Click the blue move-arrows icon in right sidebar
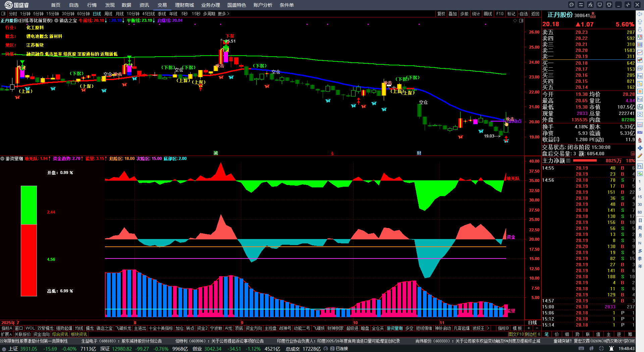Image resolution: width=644 pixels, height=352 pixels. 640,148
